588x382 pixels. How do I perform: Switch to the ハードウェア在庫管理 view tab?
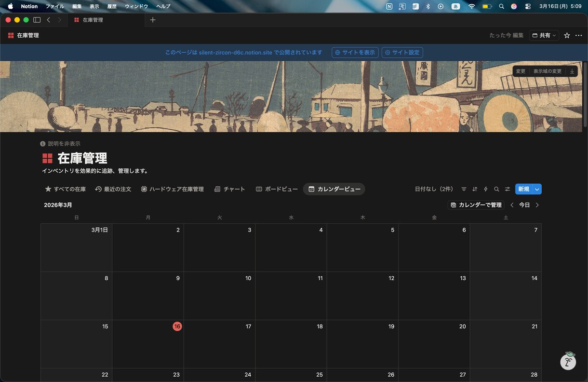(x=172, y=189)
